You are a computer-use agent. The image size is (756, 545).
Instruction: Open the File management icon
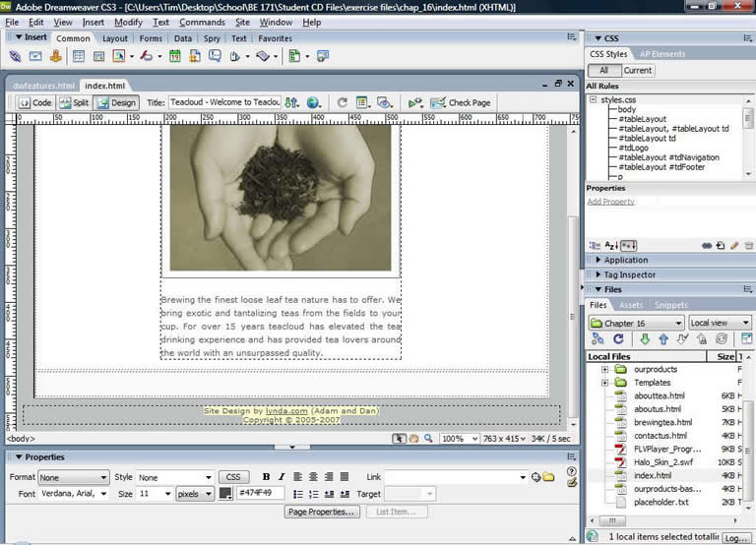[x=291, y=102]
